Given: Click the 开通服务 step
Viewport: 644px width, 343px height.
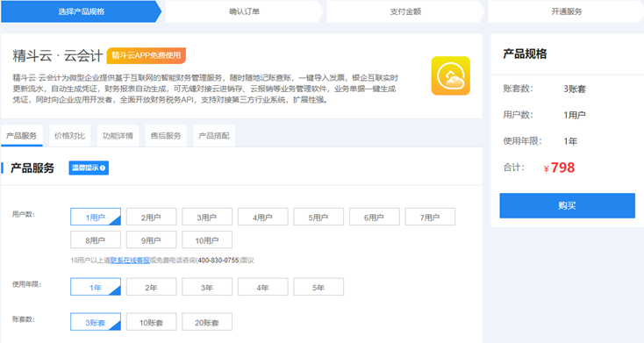Looking at the screenshot, I should [566, 11].
